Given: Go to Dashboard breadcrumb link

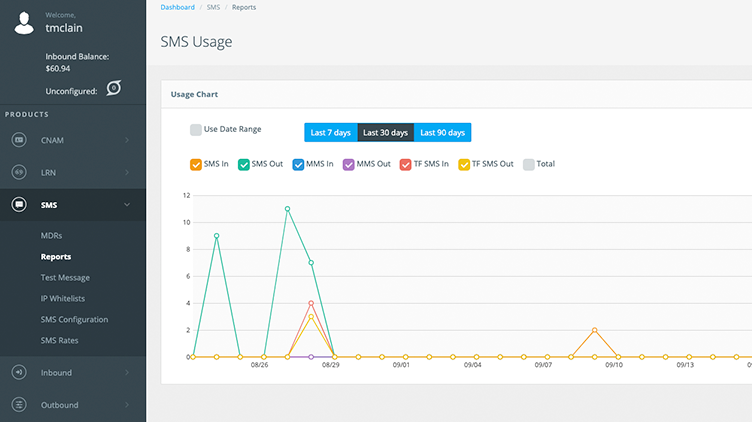Looking at the screenshot, I should tap(177, 7).
